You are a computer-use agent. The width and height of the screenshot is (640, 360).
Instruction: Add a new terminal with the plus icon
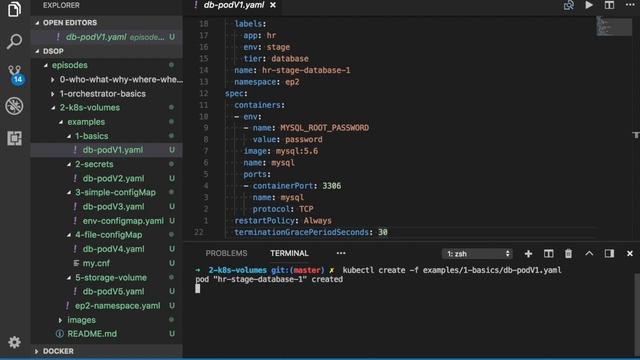tap(528, 253)
